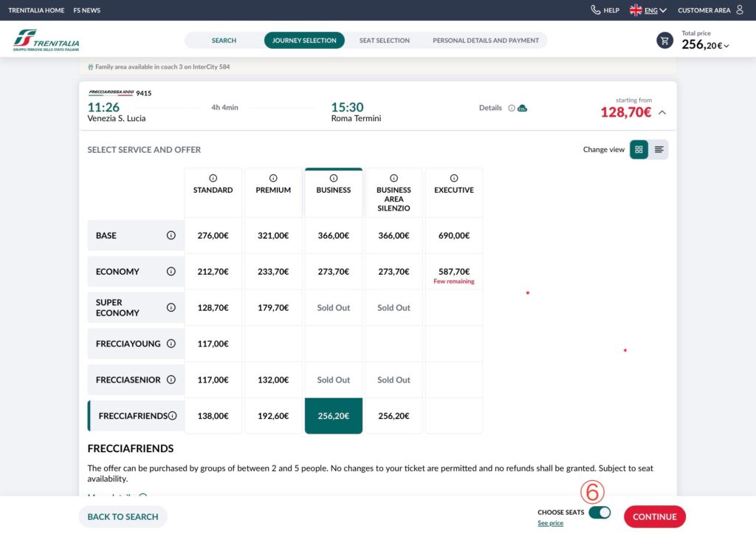The width and height of the screenshot is (756, 537).
Task: Select Standard Super Economy 128,70€ fare
Action: (213, 307)
